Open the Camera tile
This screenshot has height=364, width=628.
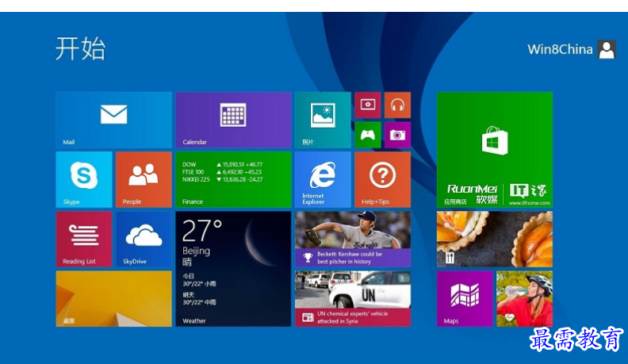tap(398, 135)
